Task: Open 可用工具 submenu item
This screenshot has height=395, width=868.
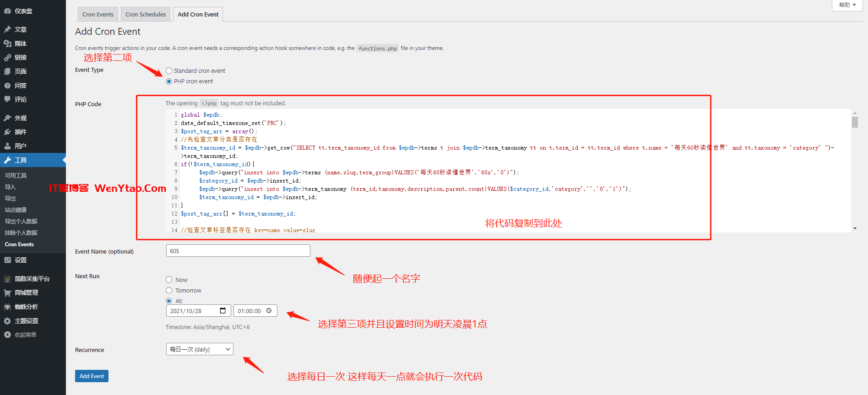Action: click(16, 176)
